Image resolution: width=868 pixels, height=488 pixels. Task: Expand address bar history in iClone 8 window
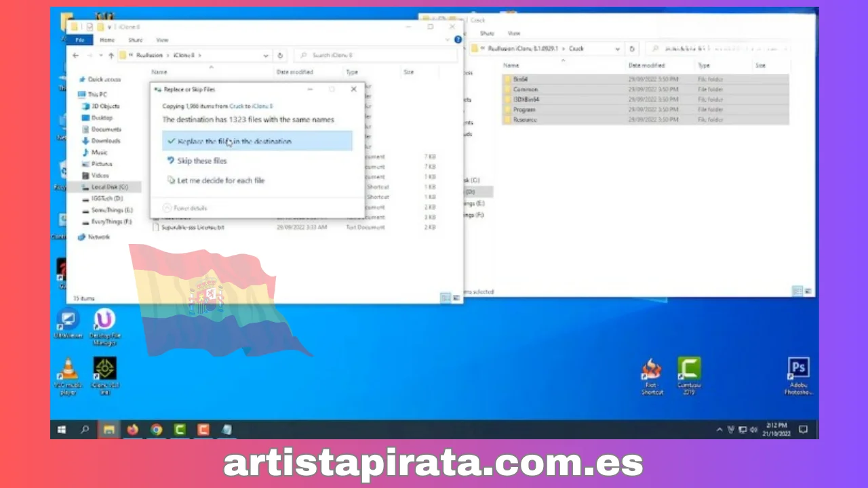point(266,56)
